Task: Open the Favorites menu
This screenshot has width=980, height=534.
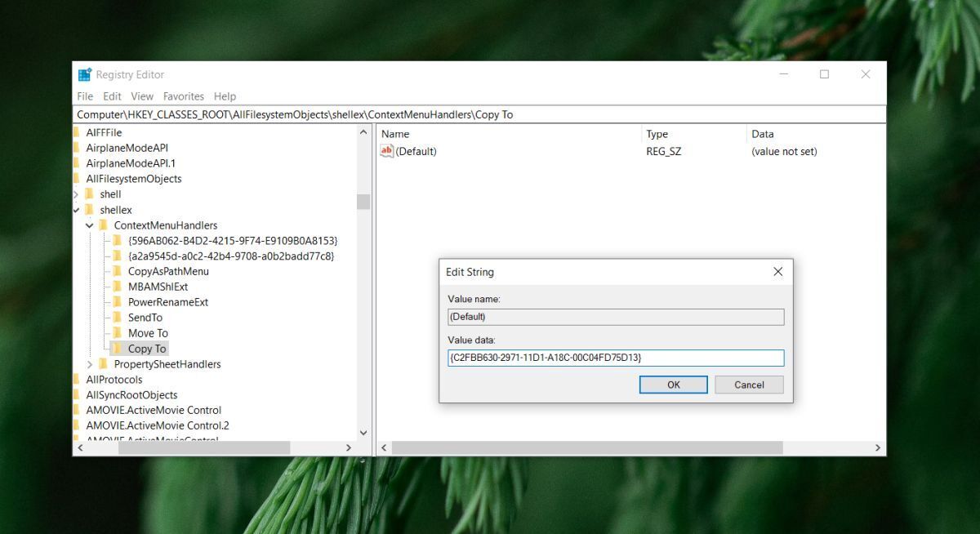Action: point(183,96)
